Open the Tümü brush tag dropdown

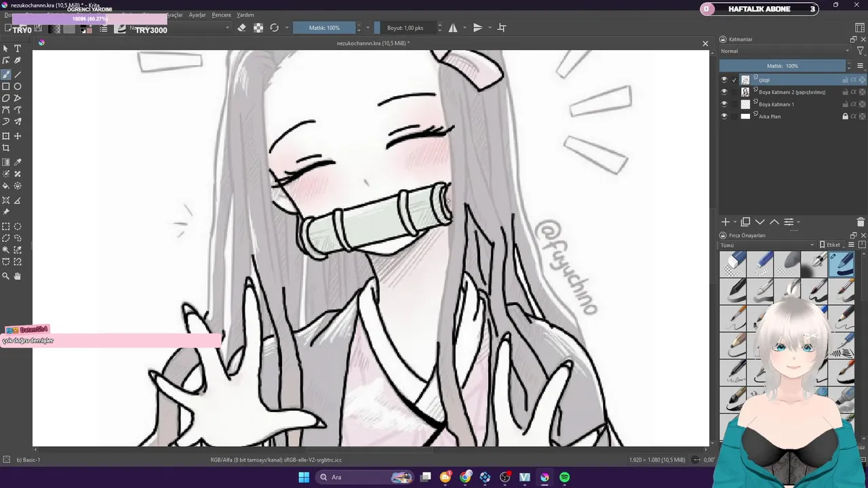(767, 245)
